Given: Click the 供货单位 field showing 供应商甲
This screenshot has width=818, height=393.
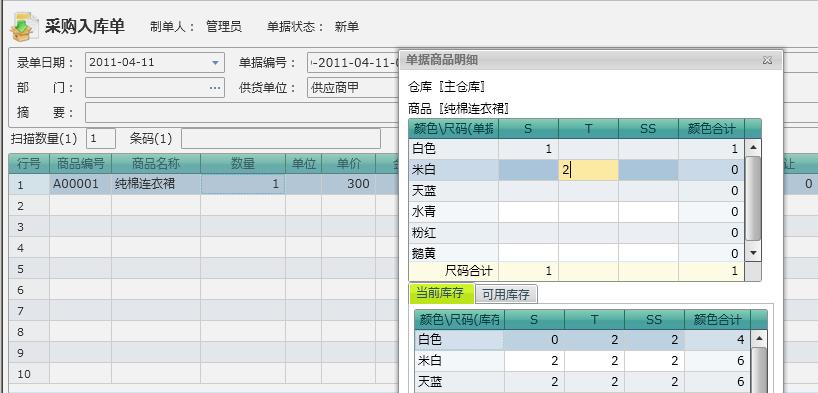Looking at the screenshot, I should (x=353, y=88).
